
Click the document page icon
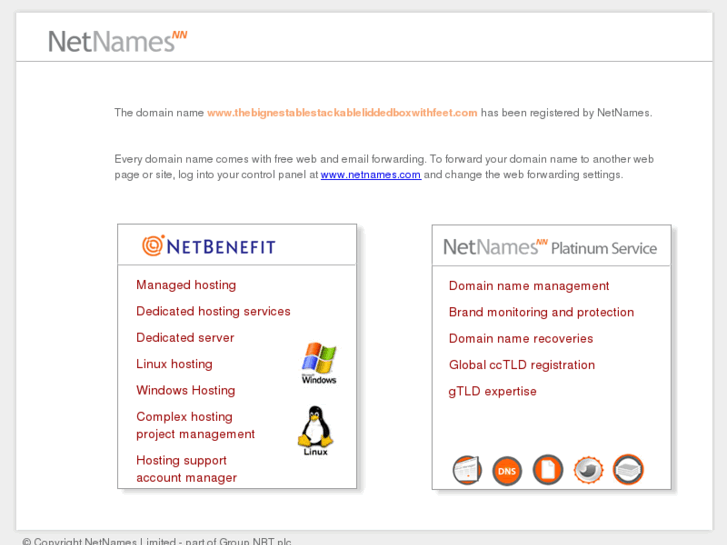pos(548,469)
